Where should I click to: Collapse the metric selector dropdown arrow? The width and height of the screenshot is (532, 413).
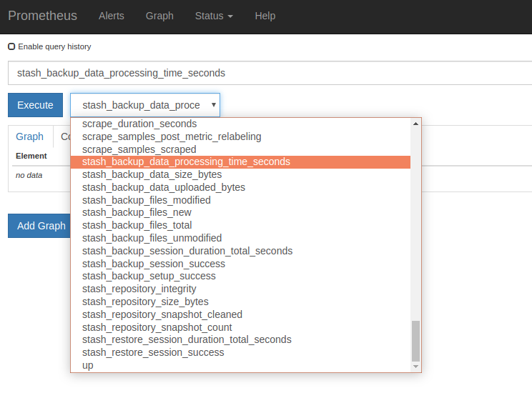pos(213,105)
